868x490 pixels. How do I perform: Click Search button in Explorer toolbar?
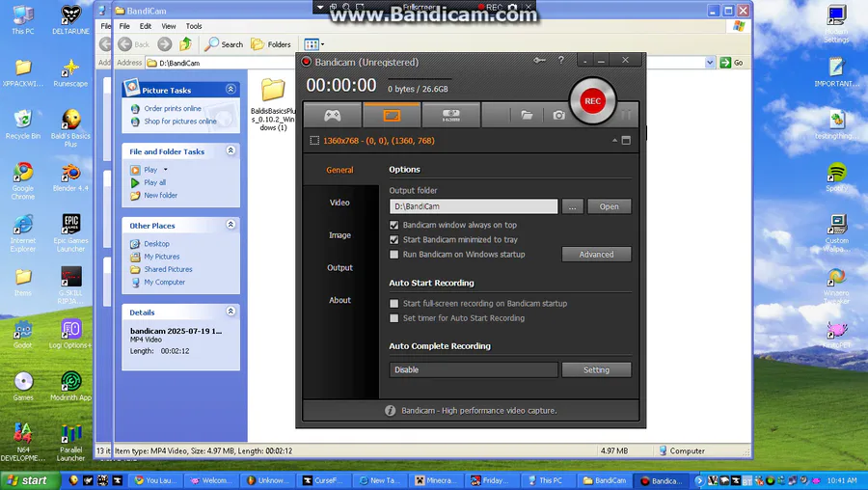224,44
